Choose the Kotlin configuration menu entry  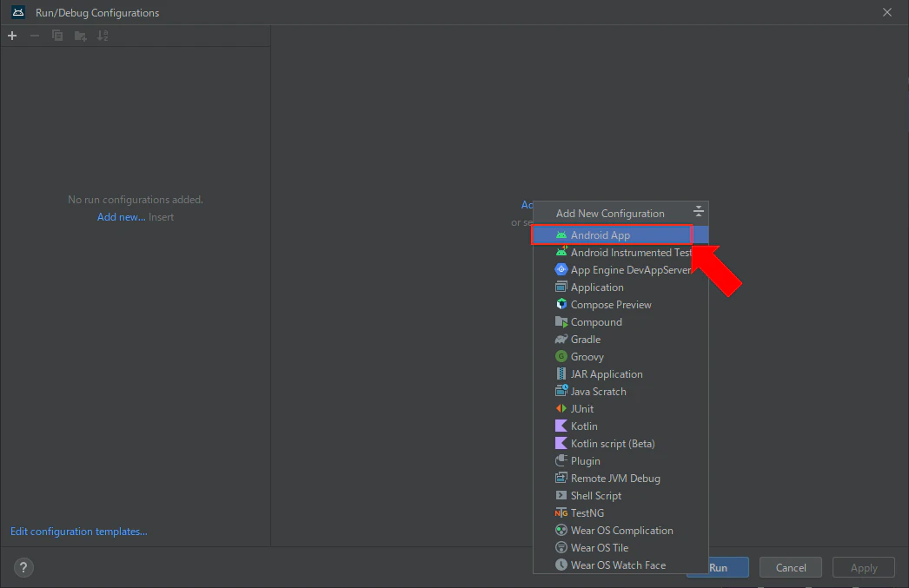[x=620, y=426]
